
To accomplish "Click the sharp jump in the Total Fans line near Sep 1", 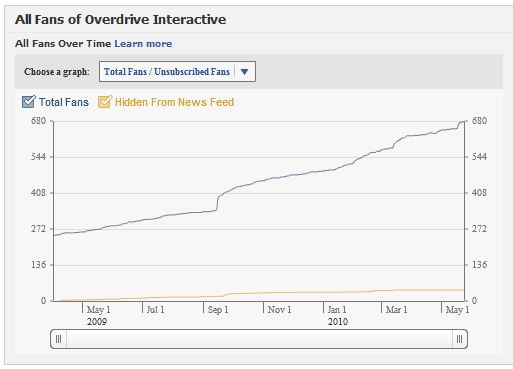I will click(217, 203).
